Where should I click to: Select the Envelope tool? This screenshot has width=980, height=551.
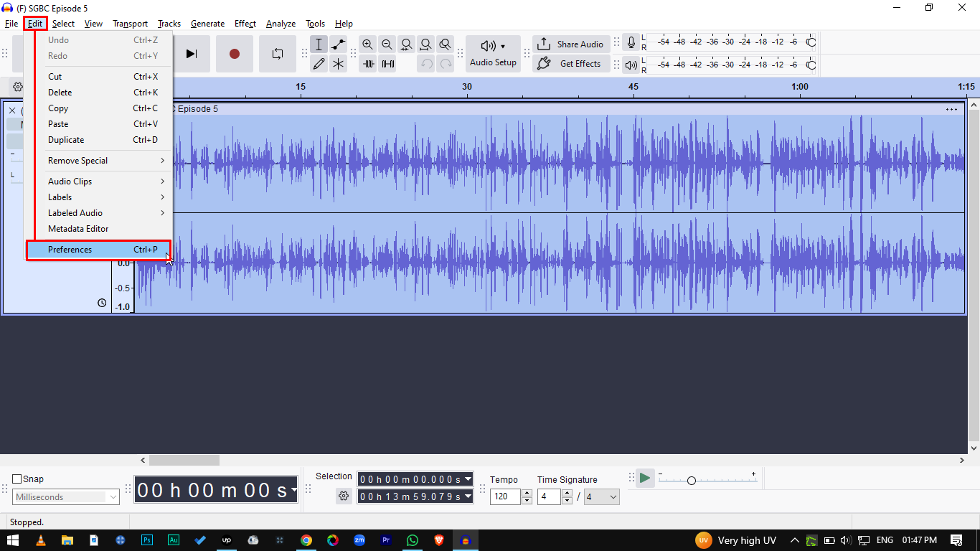(338, 44)
